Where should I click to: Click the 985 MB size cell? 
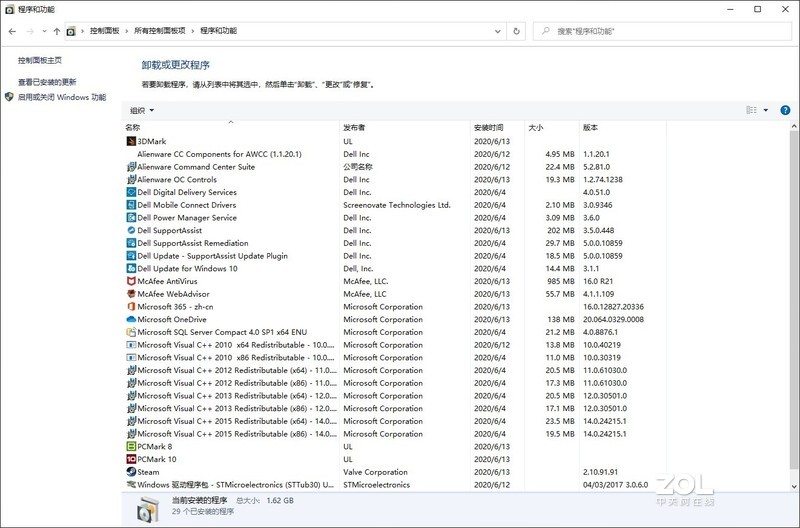pos(561,281)
